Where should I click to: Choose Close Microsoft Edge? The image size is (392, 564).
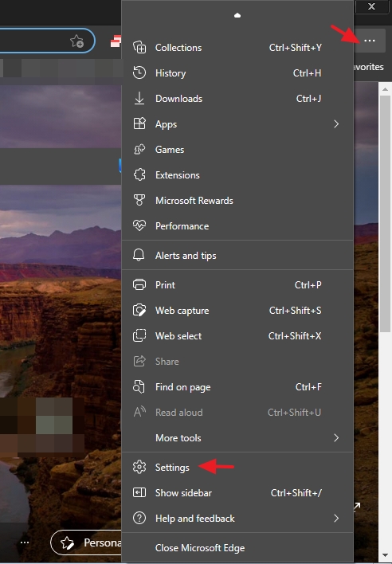coord(237,548)
